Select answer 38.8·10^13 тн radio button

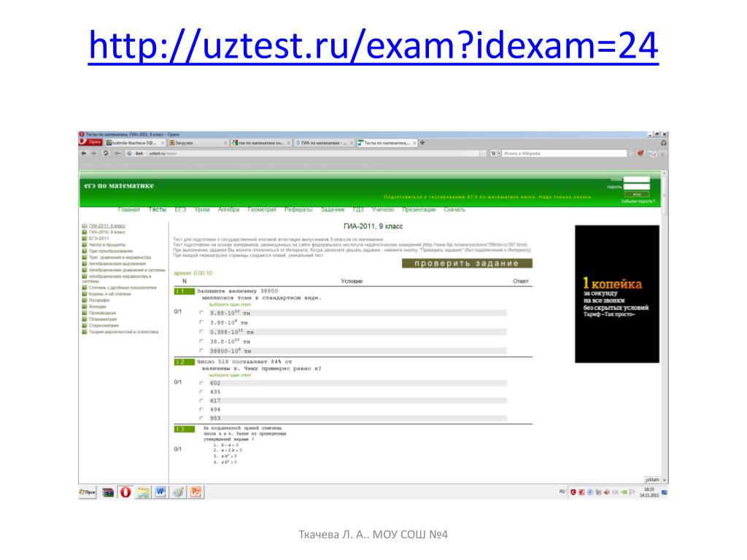[x=201, y=341]
